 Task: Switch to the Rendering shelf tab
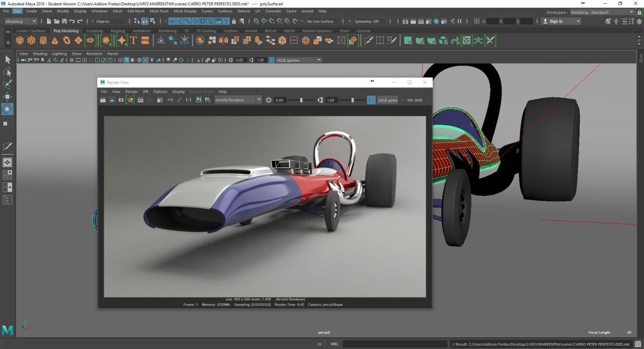[x=167, y=31]
